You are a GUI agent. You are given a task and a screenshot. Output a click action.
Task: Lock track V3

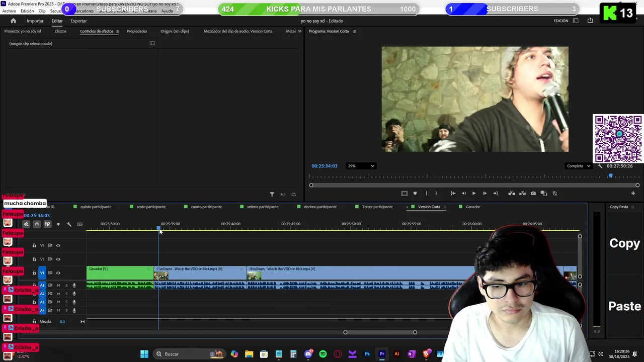coord(34,245)
